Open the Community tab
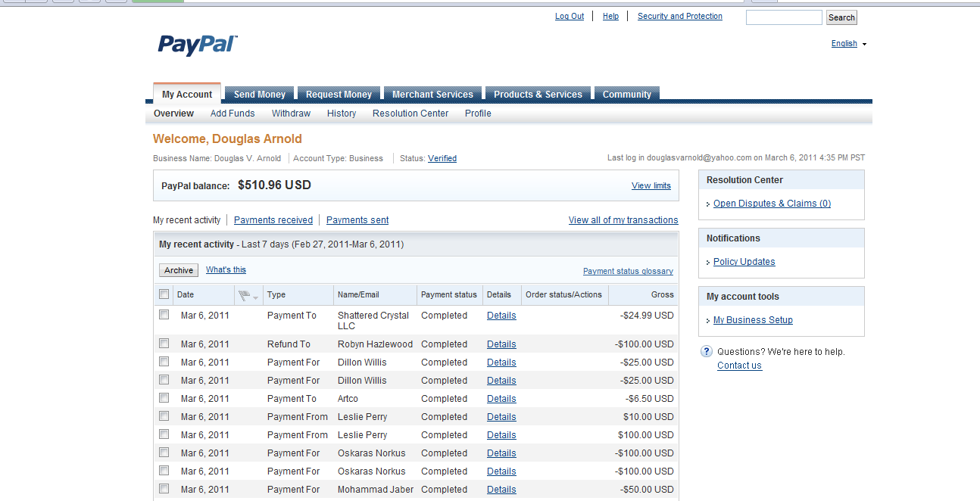Screen dimensions: 980x501 pyautogui.click(x=626, y=94)
